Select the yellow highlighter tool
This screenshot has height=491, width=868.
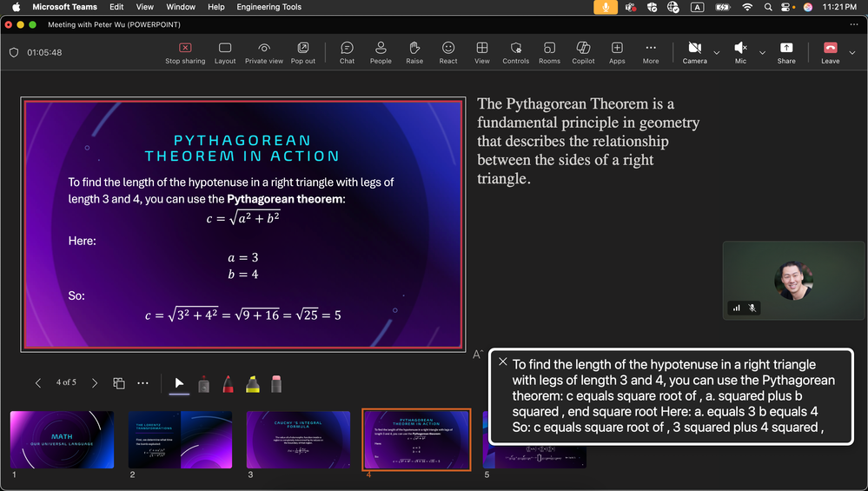pyautogui.click(x=253, y=383)
